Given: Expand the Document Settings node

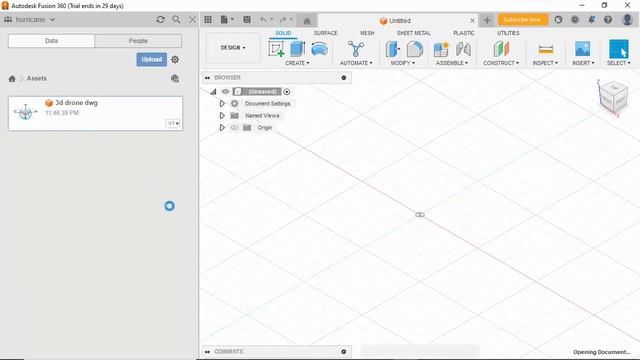Looking at the screenshot, I should click(222, 104).
